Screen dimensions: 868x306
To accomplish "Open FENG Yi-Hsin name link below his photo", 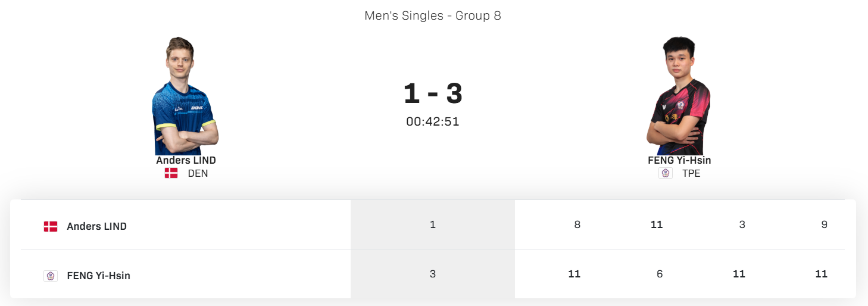I will tap(679, 160).
